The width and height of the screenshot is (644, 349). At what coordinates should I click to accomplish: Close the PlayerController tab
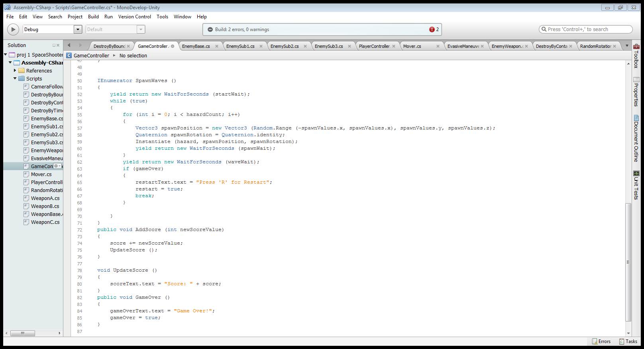pos(394,46)
